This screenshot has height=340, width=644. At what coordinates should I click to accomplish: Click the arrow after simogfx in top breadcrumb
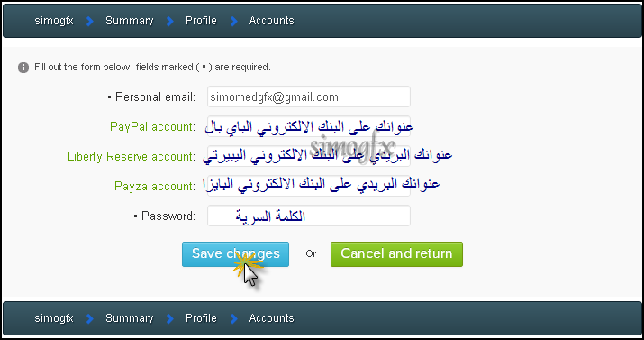point(90,21)
